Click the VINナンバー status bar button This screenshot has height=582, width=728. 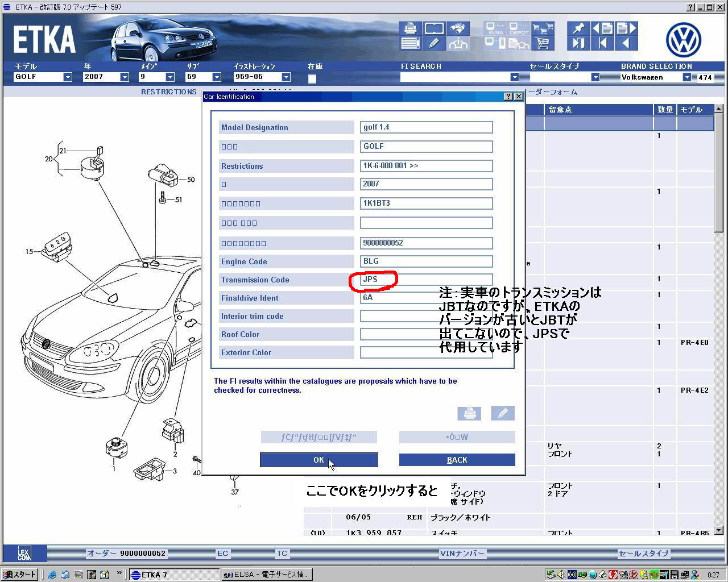pyautogui.click(x=462, y=553)
